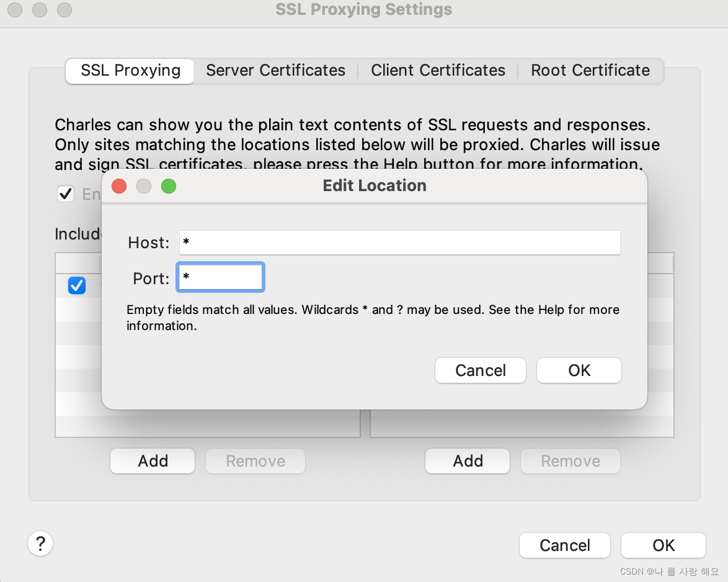Image resolution: width=728 pixels, height=582 pixels.
Task: Switch to the SSL Proxying tab
Action: [x=130, y=71]
